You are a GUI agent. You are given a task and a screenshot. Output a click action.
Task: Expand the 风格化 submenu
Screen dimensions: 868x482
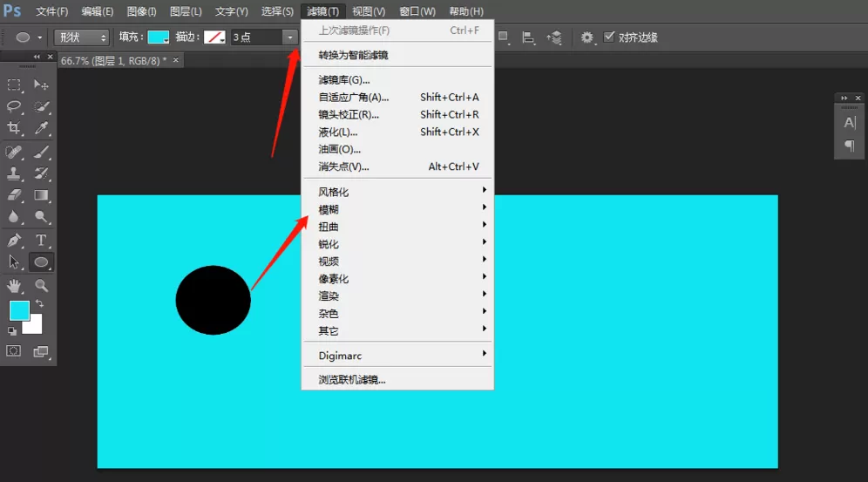click(x=397, y=192)
